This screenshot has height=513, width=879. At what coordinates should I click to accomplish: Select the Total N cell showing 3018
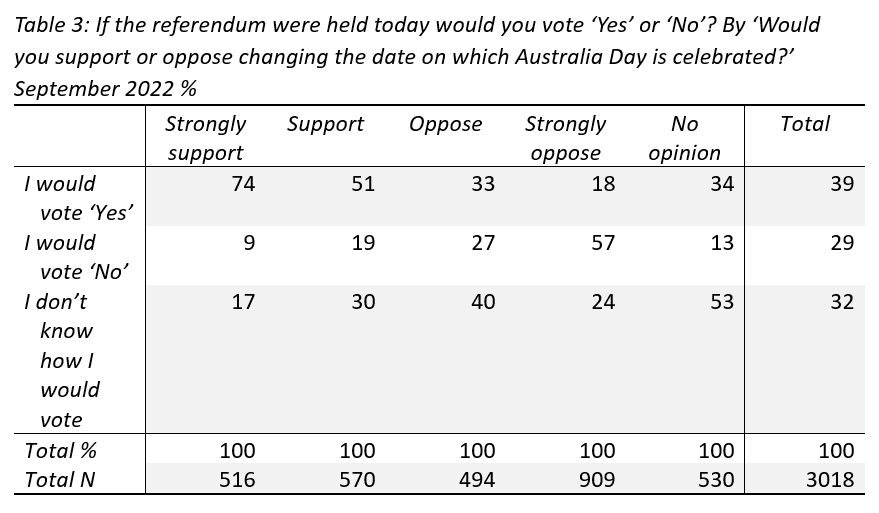(x=830, y=480)
